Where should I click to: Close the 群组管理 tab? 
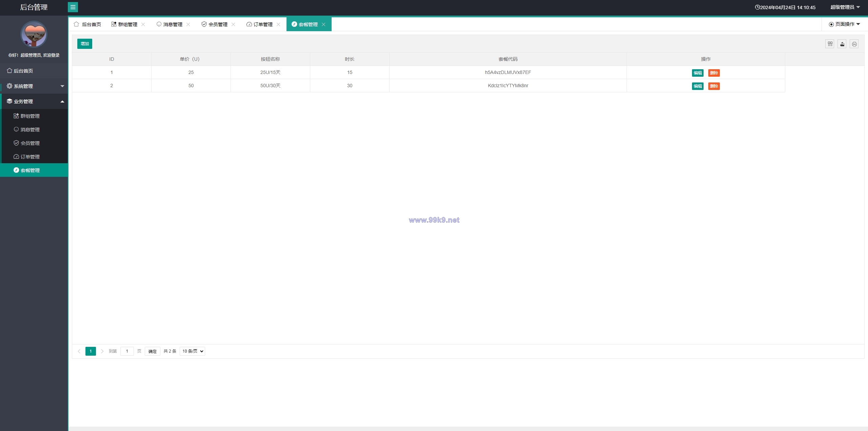[143, 24]
